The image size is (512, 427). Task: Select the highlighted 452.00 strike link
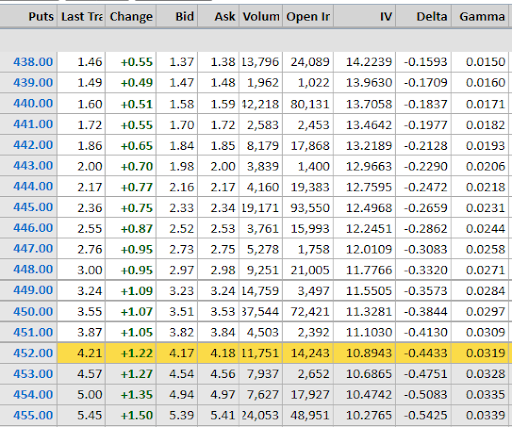click(33, 353)
